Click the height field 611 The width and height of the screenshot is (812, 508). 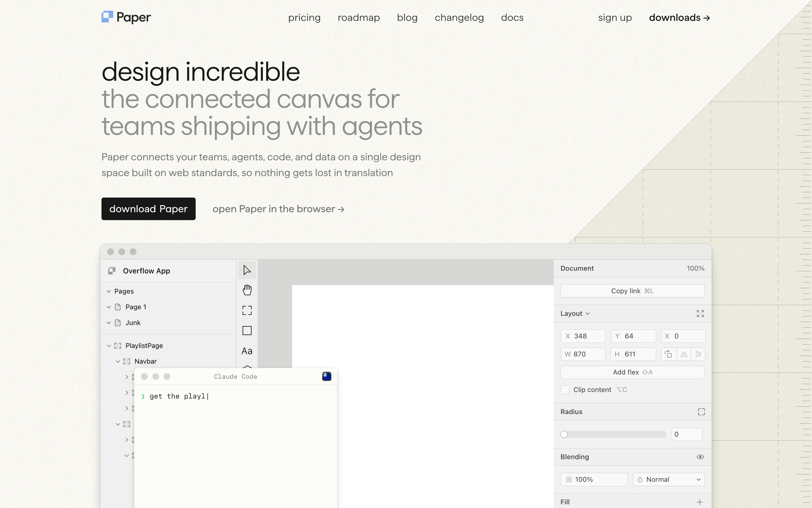pos(633,354)
